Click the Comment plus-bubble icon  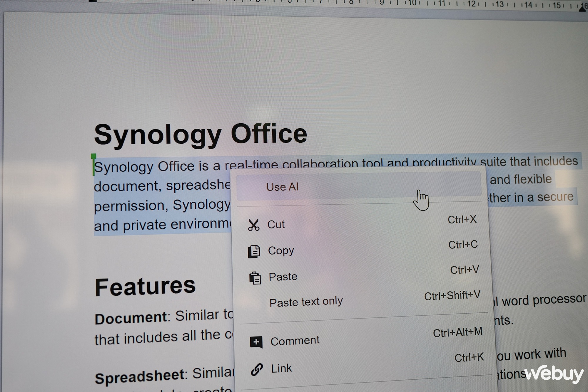tap(256, 342)
